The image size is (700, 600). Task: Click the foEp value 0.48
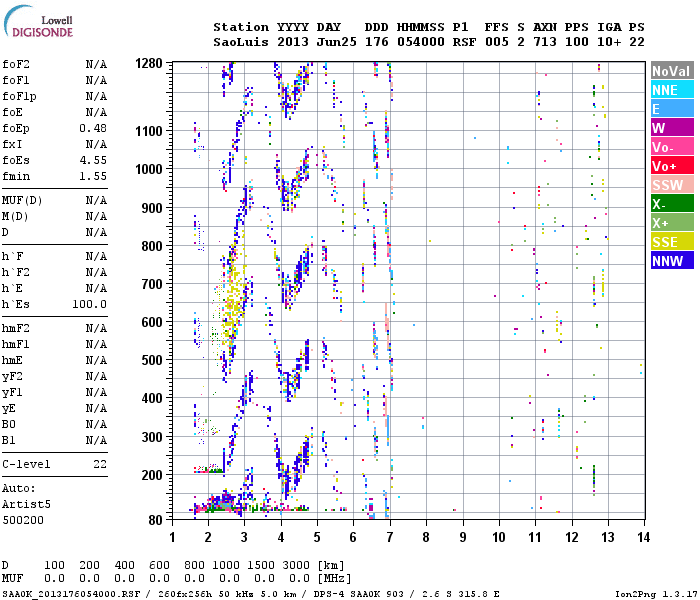[x=93, y=129]
